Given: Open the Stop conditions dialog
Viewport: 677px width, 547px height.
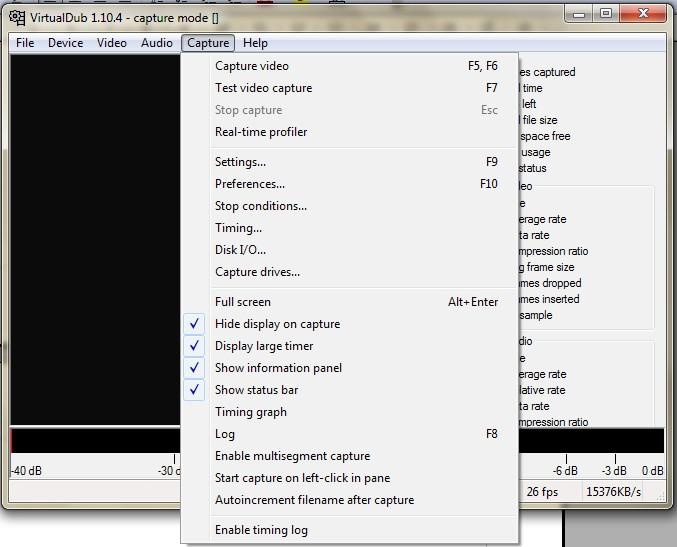Looking at the screenshot, I should (x=350, y=206).
